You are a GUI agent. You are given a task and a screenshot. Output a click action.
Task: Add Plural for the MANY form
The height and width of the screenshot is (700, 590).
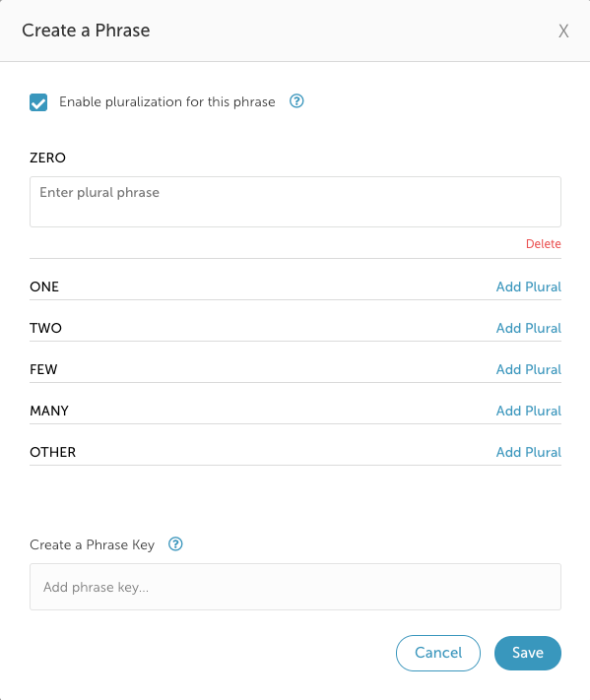tap(528, 411)
